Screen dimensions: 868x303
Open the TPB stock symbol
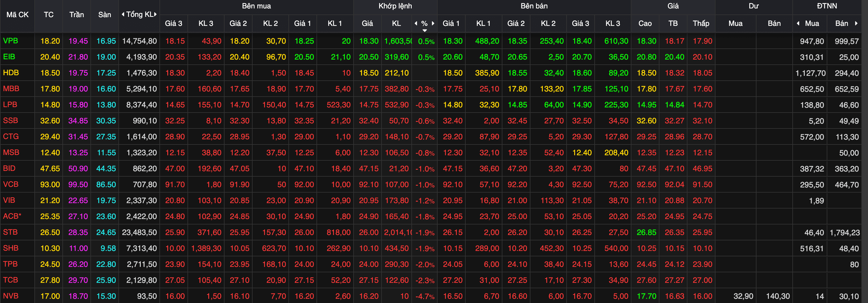click(x=10, y=264)
